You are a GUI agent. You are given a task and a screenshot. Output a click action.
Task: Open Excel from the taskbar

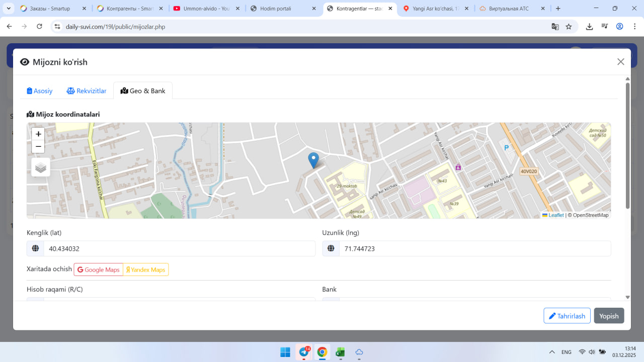pyautogui.click(x=341, y=352)
